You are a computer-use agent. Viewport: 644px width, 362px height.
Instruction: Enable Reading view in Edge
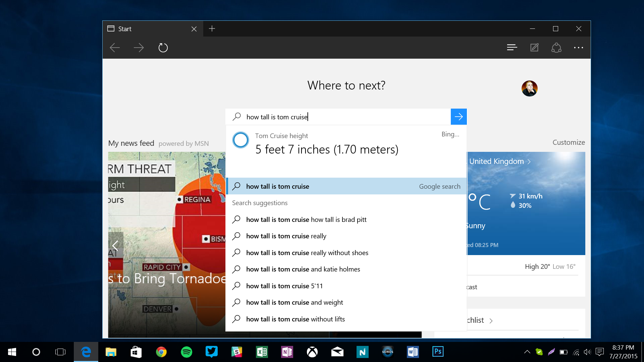512,48
